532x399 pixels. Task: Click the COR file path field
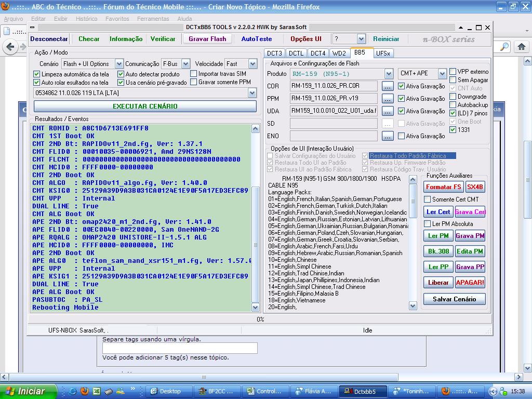pos(334,86)
